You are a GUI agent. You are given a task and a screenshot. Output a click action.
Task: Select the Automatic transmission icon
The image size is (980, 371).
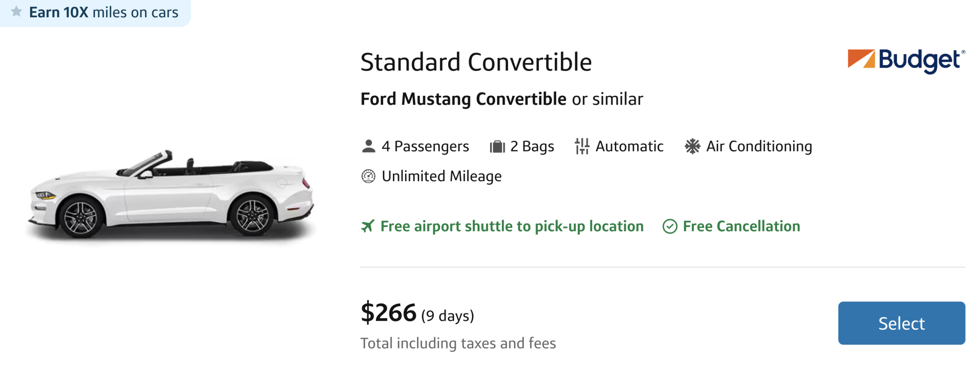581,146
